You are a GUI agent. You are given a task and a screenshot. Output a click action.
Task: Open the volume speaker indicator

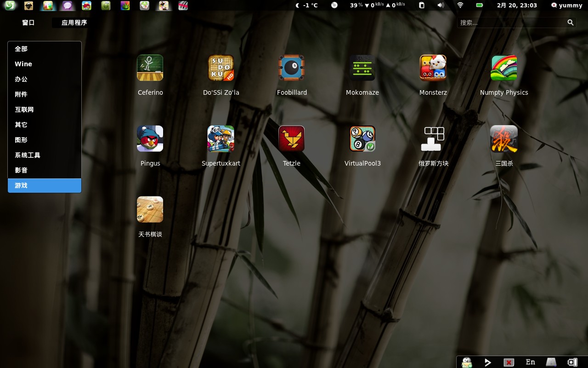441,6
